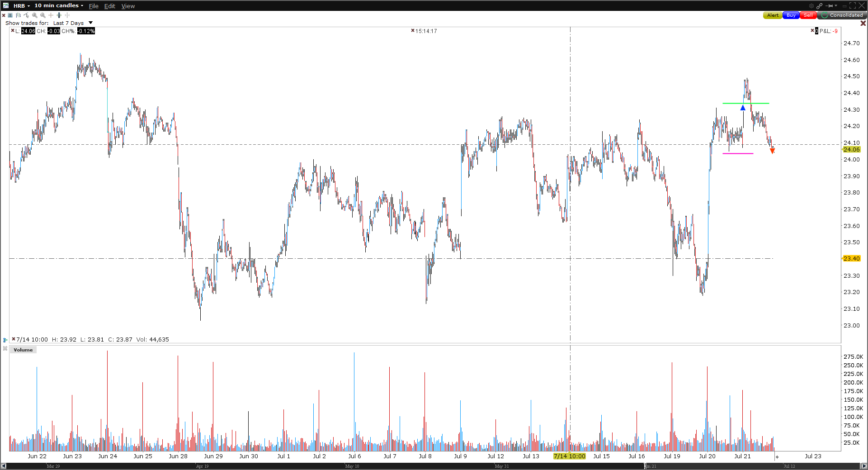Click the 275.0K volume axis label
The height and width of the screenshot is (470, 868).
coord(853,356)
